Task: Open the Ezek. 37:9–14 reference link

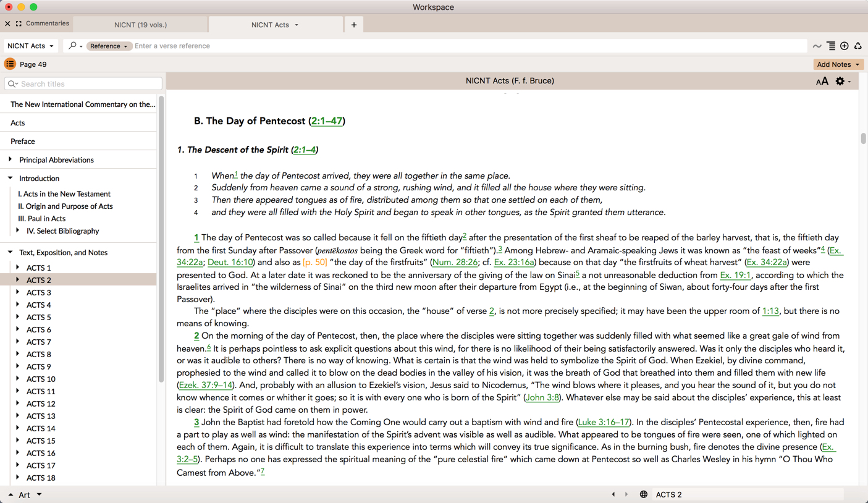Action: pos(206,385)
